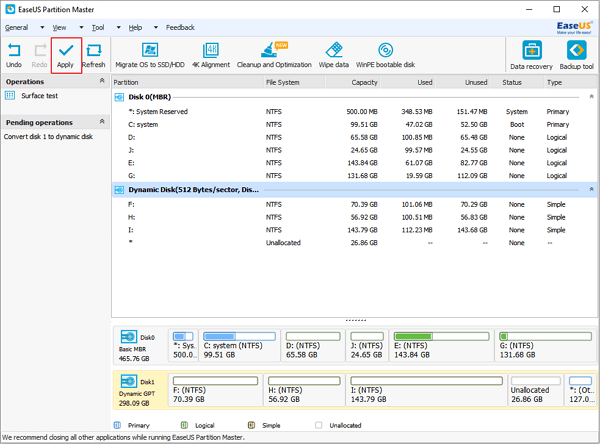Select D: (NTFS) 65.58 GB block in the disk map

pos(313,345)
